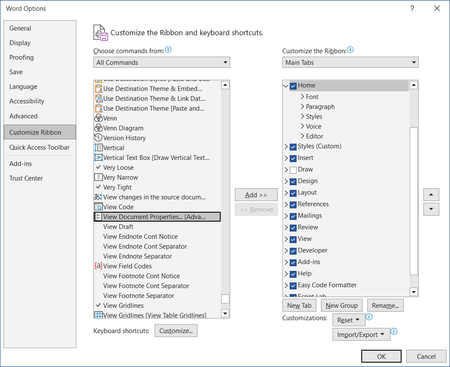Click the Vertical command icon
450x367 pixels.
[98, 148]
